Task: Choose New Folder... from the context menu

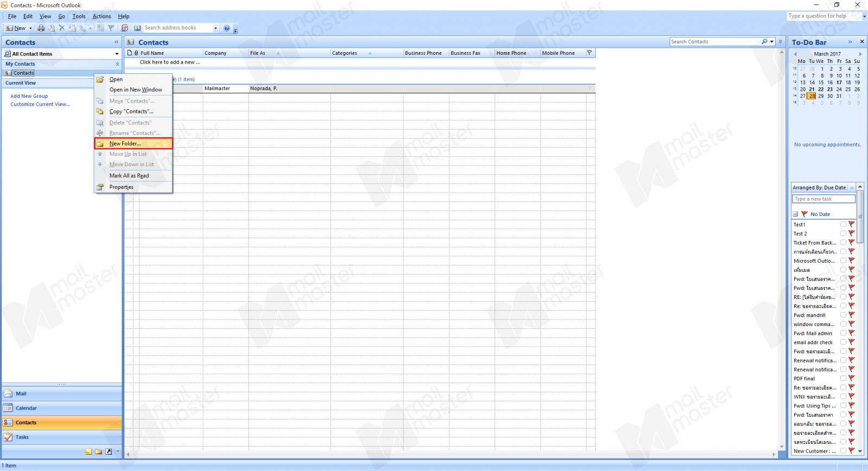Action: coord(133,144)
